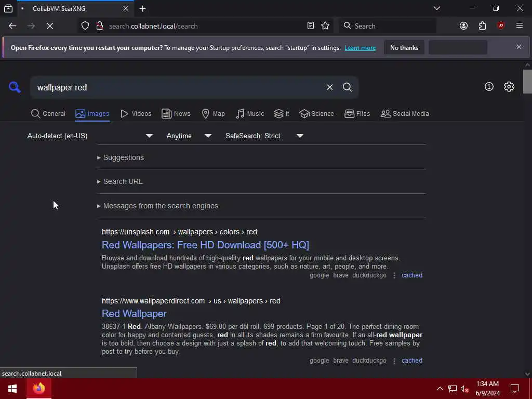The width and height of the screenshot is (532, 399).
Task: Open a new tab with plus button
Action: click(x=142, y=8)
